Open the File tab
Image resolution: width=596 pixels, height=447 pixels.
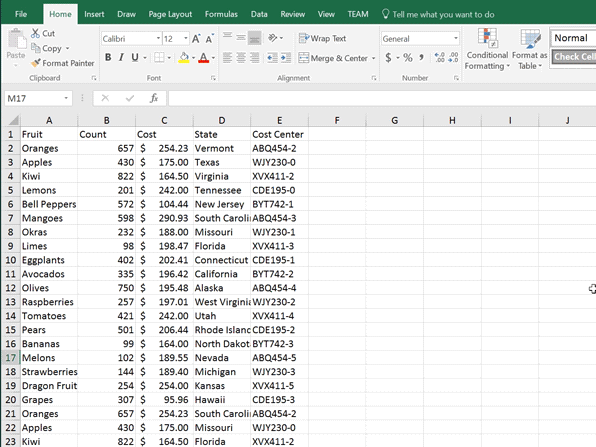(x=21, y=14)
